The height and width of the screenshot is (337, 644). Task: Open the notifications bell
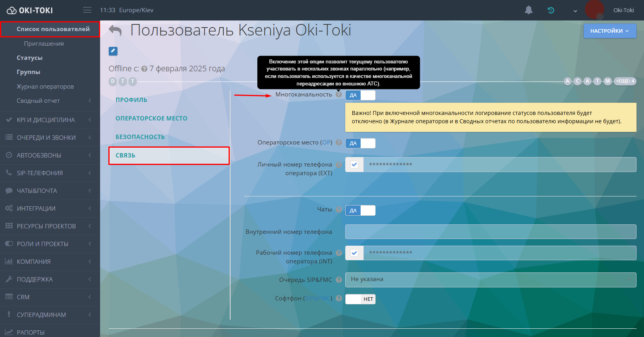529,10
